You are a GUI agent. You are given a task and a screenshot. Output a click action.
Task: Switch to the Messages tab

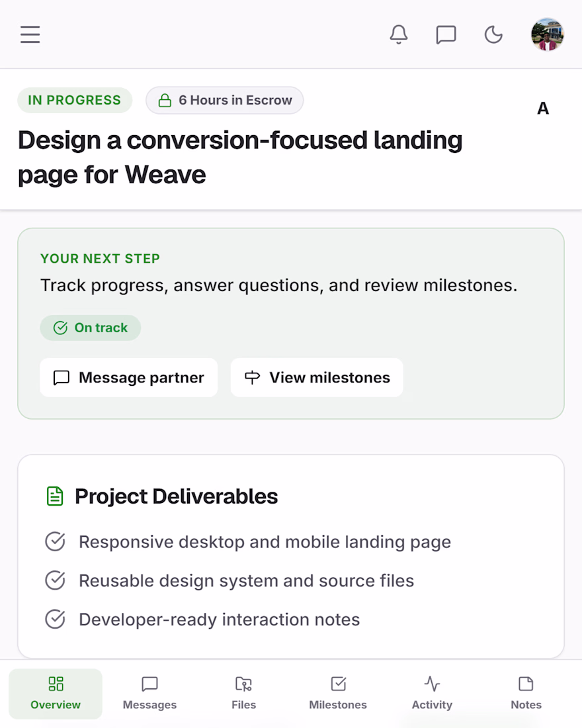pyautogui.click(x=149, y=694)
